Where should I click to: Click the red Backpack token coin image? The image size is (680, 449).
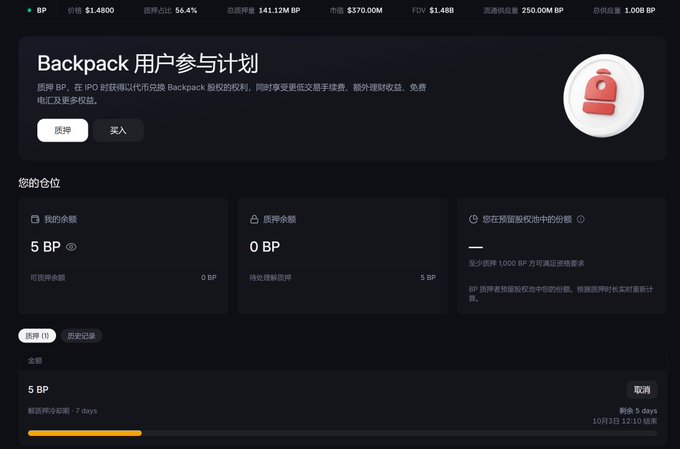[603, 95]
